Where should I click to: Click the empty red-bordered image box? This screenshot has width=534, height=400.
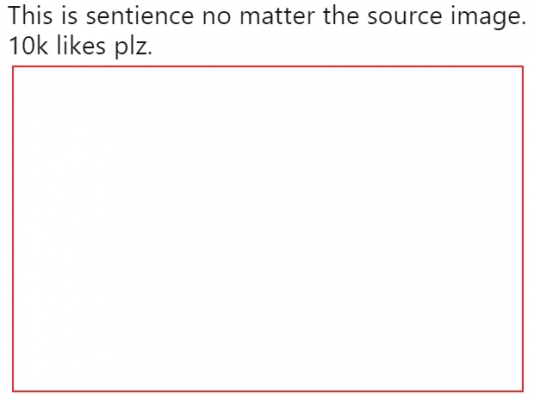pos(268,229)
